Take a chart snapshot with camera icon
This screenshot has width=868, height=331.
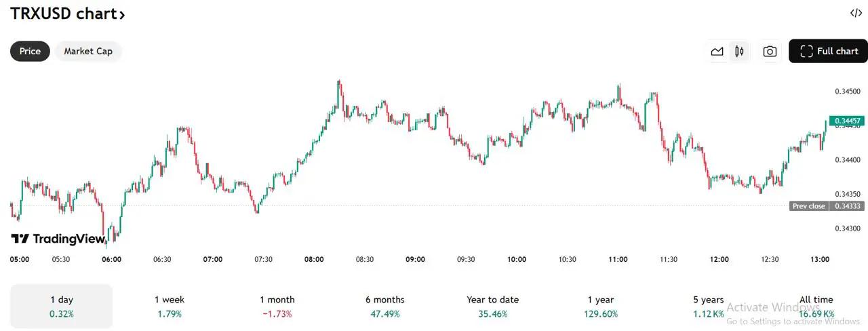(x=770, y=52)
